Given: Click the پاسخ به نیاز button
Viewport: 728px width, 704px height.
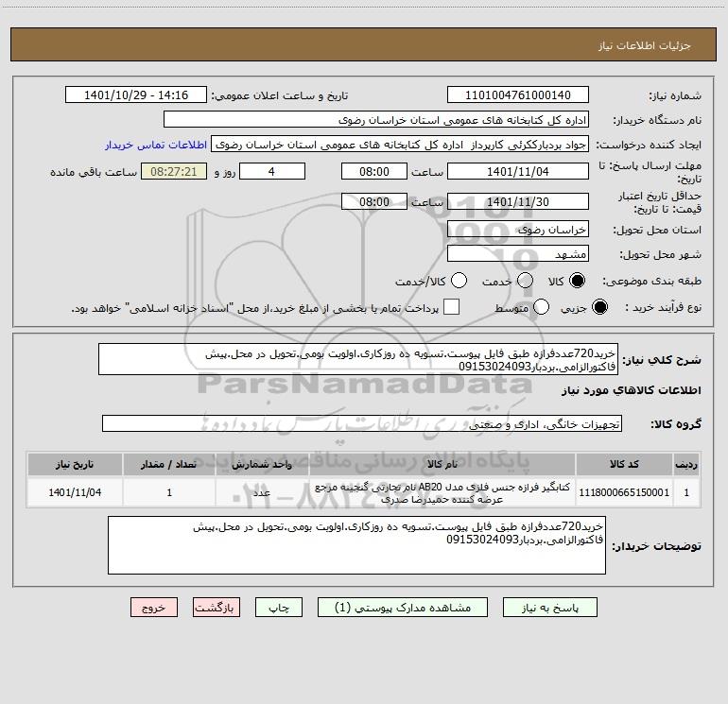Looking at the screenshot, I should [550, 608].
